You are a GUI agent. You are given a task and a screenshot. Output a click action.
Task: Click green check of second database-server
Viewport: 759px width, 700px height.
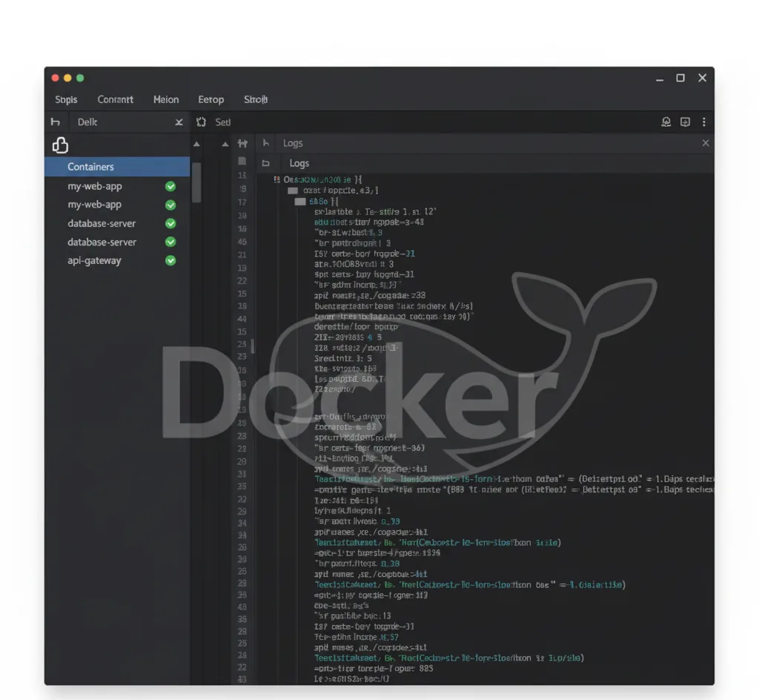(170, 242)
